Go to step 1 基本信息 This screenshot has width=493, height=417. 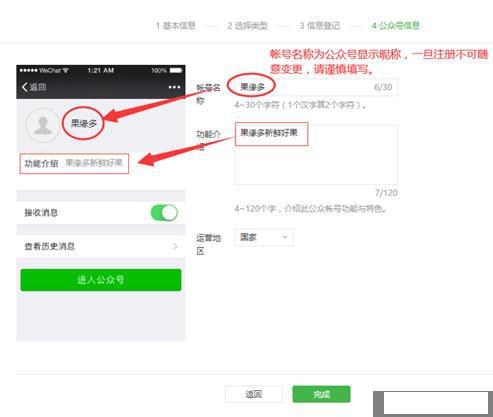(176, 25)
